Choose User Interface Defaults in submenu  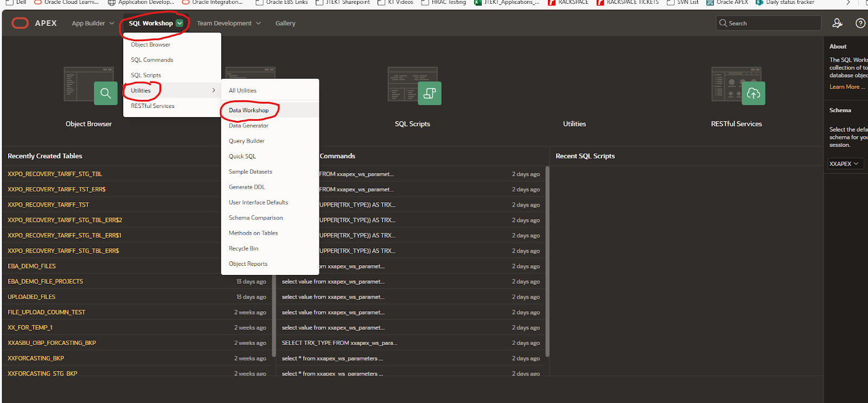(x=258, y=202)
